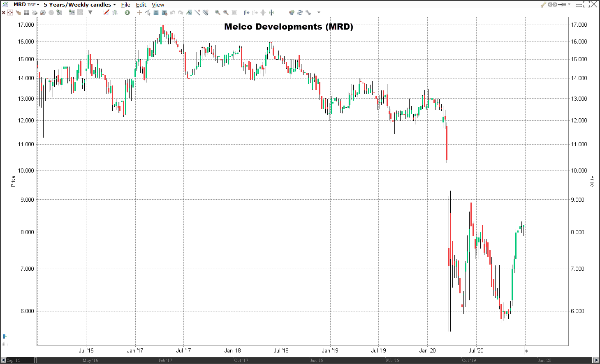Screen dimensions: 600x364
Task: Click left scroll arrow on timeline scrollbar
Action: (3, 360)
